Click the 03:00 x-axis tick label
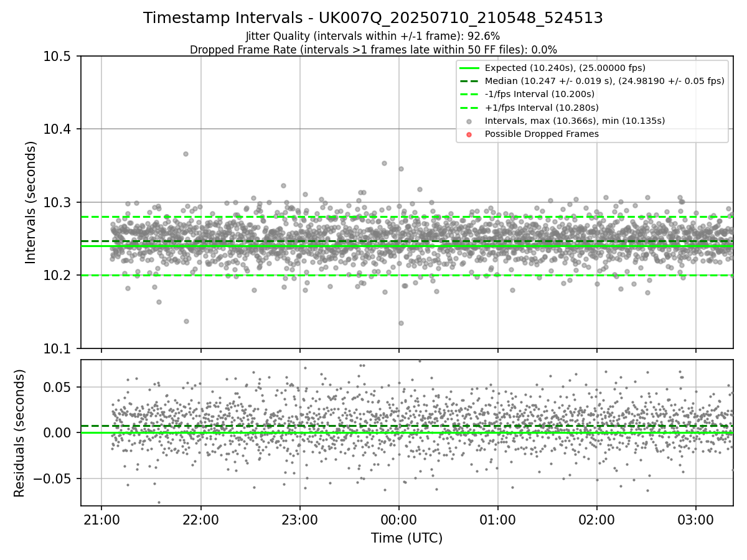 (695, 520)
